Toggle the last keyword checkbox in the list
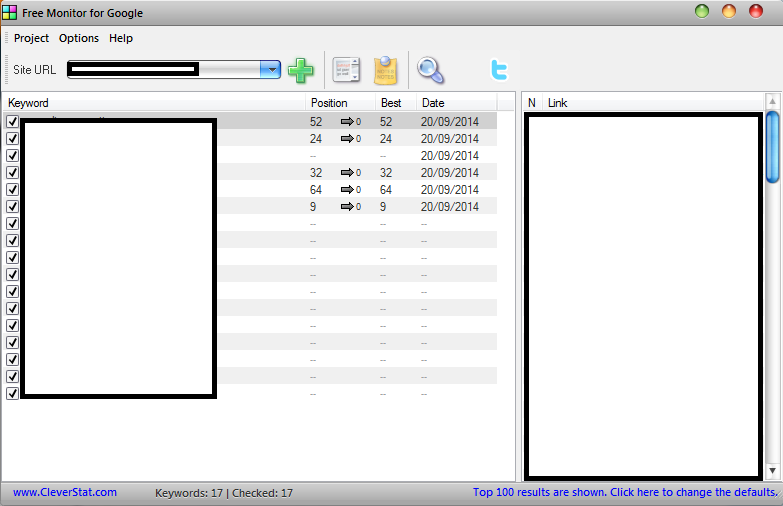Image resolution: width=783 pixels, height=506 pixels. pos(12,393)
